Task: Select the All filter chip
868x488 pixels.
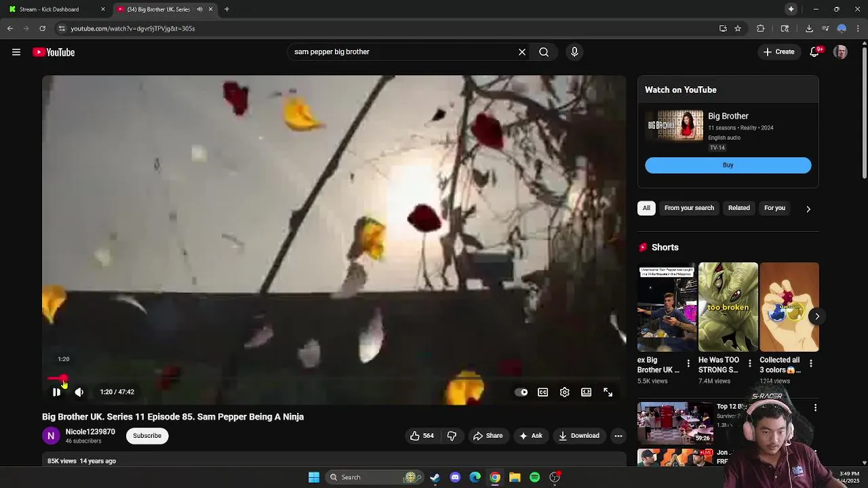Action: 646,208
